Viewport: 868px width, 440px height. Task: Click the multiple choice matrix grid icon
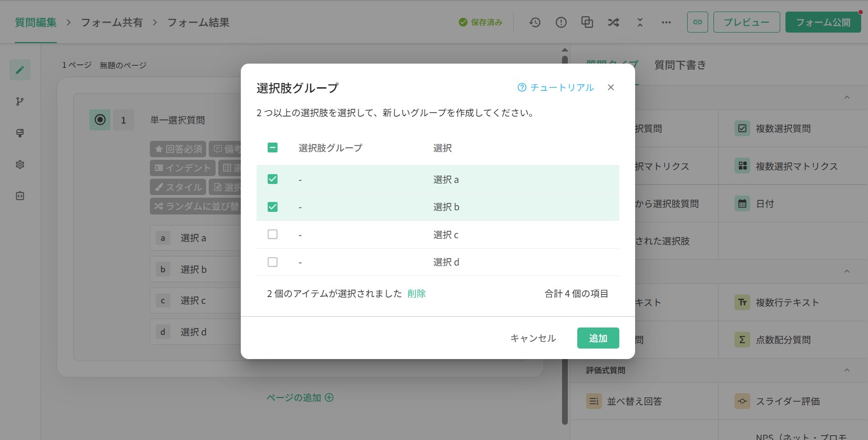(x=742, y=166)
